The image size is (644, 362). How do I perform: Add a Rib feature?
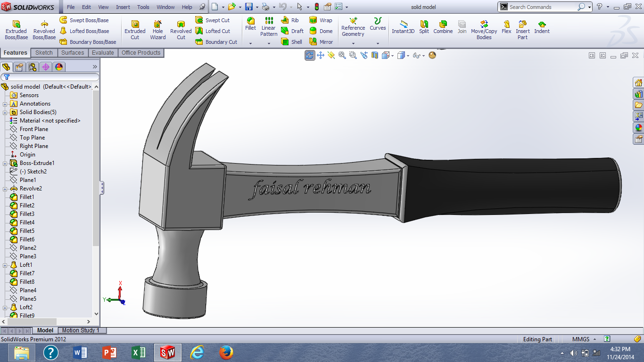coord(290,20)
